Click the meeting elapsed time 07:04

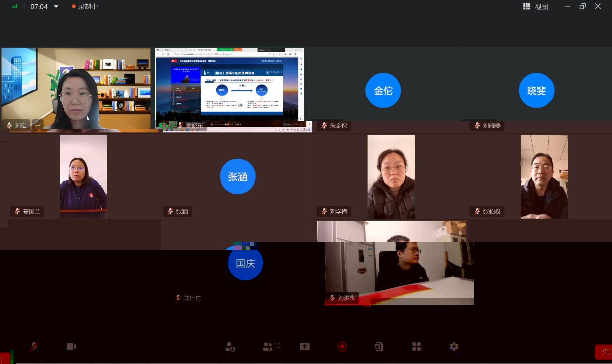(39, 7)
